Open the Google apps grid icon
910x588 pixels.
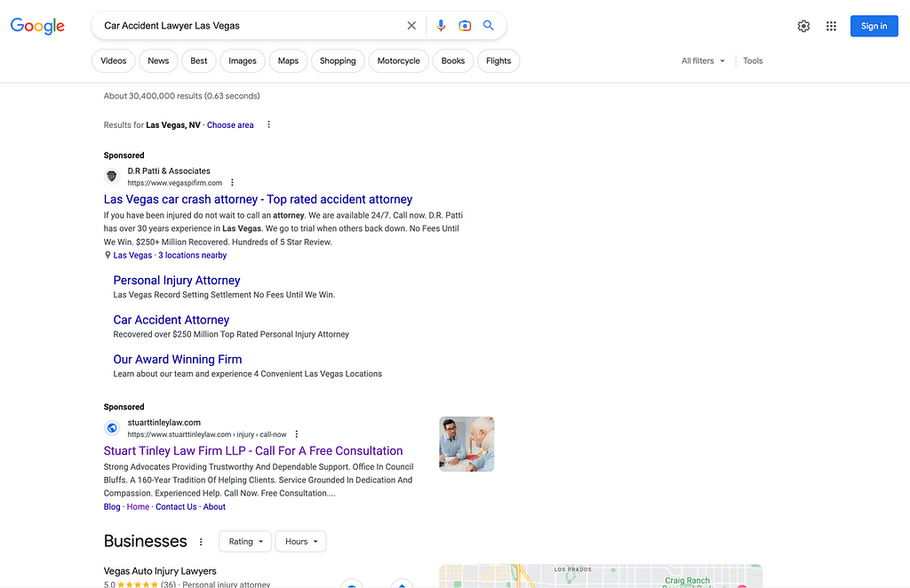click(831, 26)
